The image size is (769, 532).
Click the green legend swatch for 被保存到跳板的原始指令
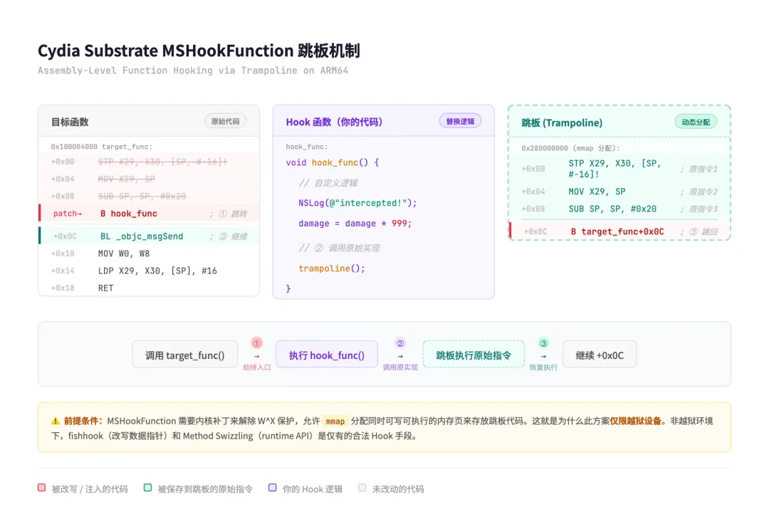pos(147,488)
